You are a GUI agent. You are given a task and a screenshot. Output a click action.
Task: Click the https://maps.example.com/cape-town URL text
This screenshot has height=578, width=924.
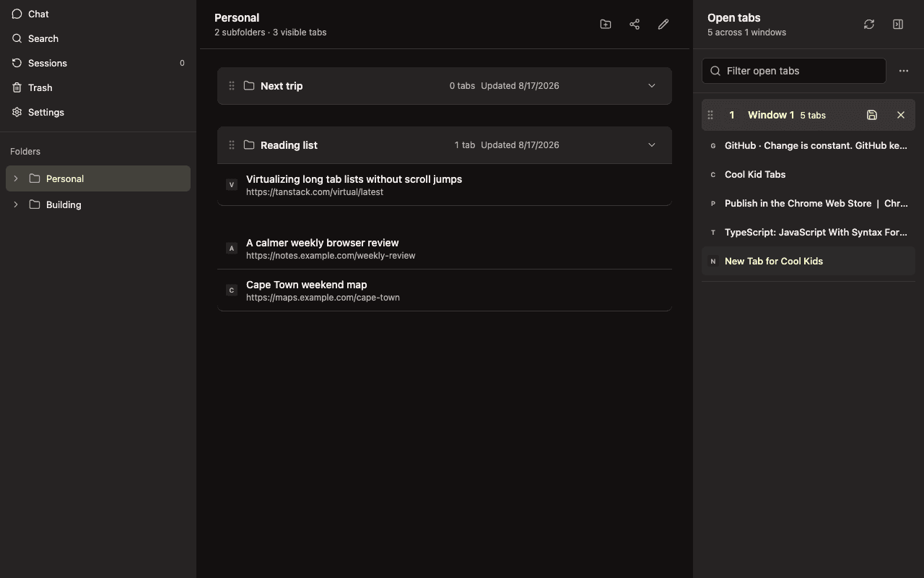coord(323,298)
